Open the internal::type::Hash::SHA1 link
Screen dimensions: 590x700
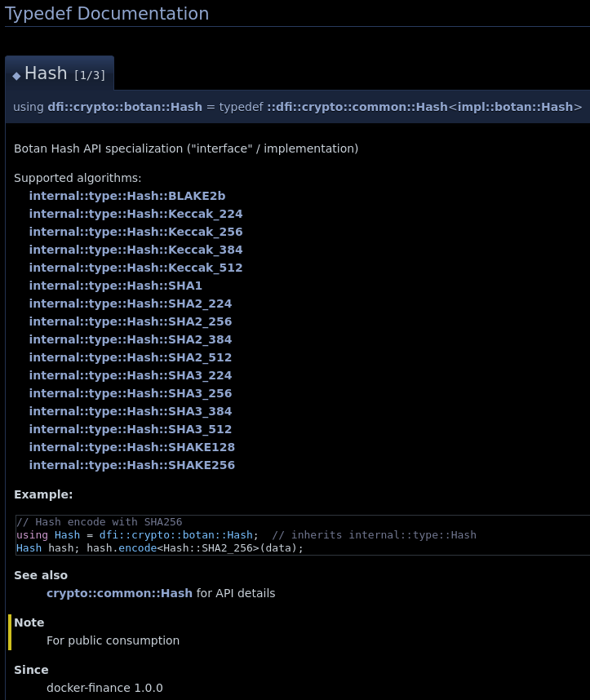coord(115,286)
